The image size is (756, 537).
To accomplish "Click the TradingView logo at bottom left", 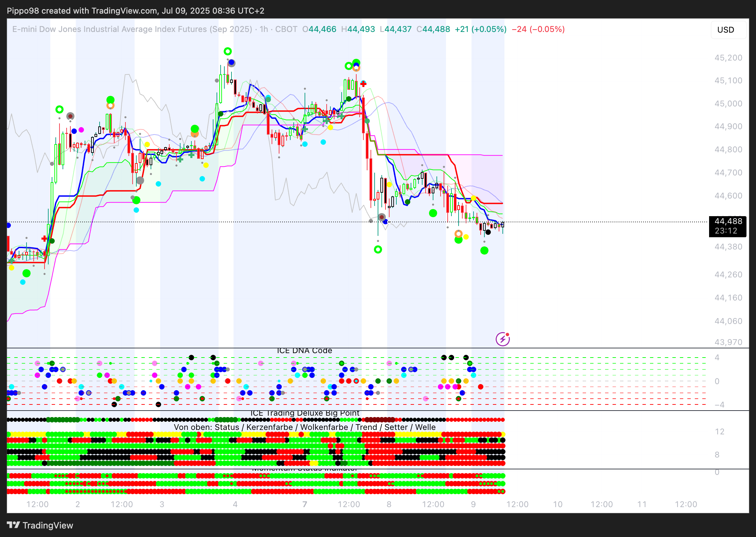I will (x=40, y=525).
